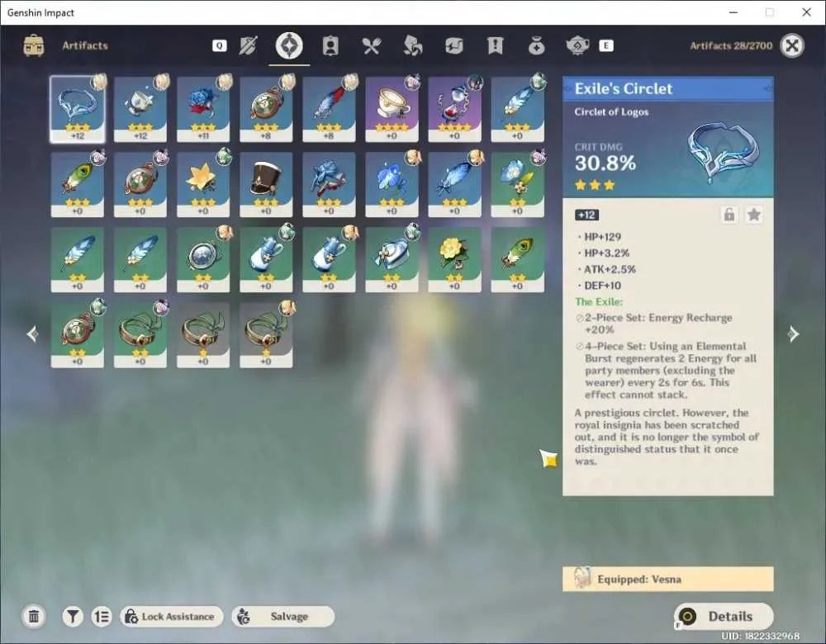Click the Lock Assistance button

(172, 616)
